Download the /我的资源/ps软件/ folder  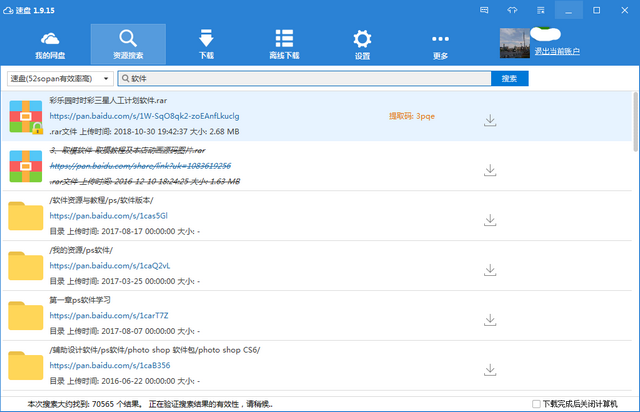click(x=490, y=269)
